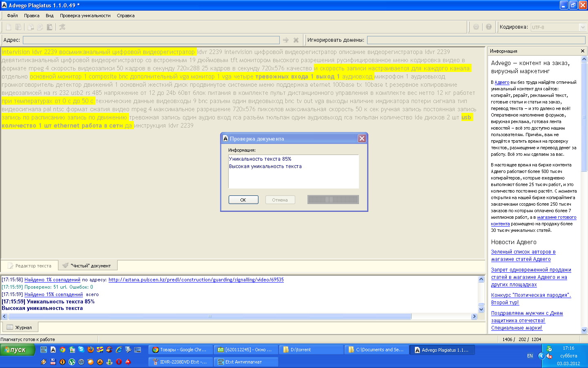Click the copy toolbar icon
This screenshot has width=588, height=368.
pyautogui.click(x=40, y=27)
